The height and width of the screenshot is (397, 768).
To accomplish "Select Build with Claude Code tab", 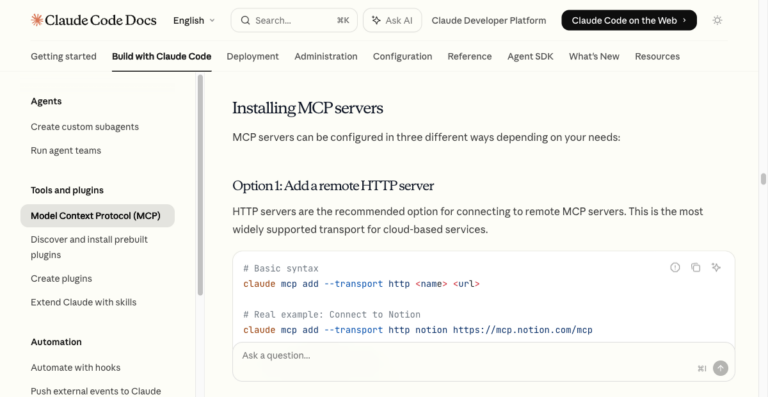I will point(162,56).
